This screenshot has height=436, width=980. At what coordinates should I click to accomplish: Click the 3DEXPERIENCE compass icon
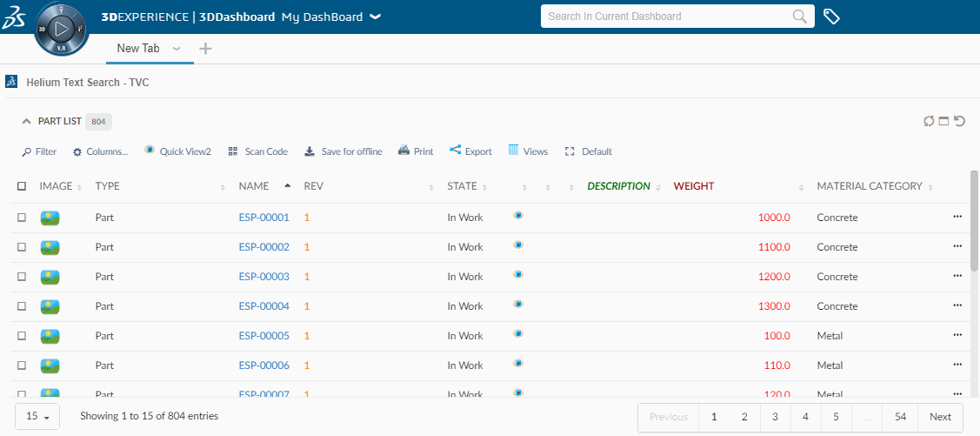(61, 30)
